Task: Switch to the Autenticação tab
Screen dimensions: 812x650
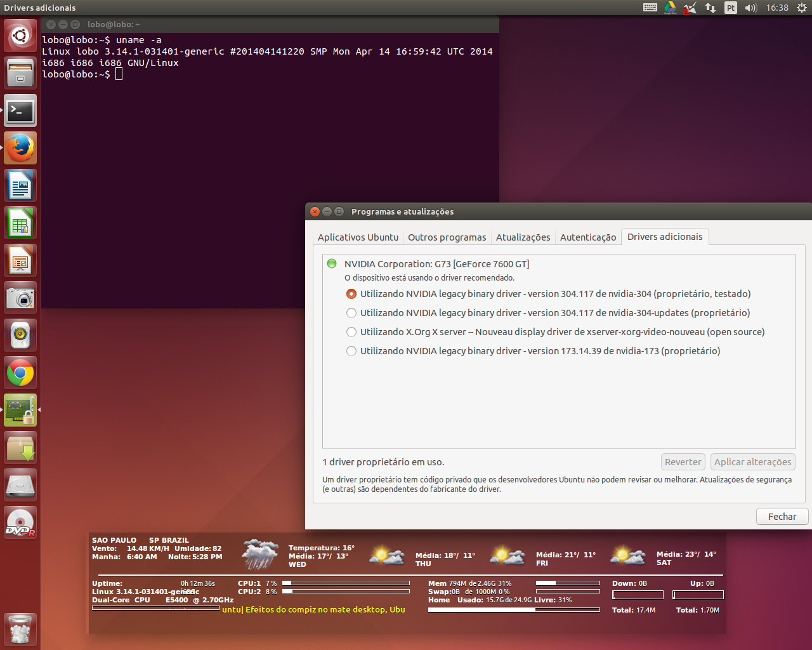Action: (588, 237)
